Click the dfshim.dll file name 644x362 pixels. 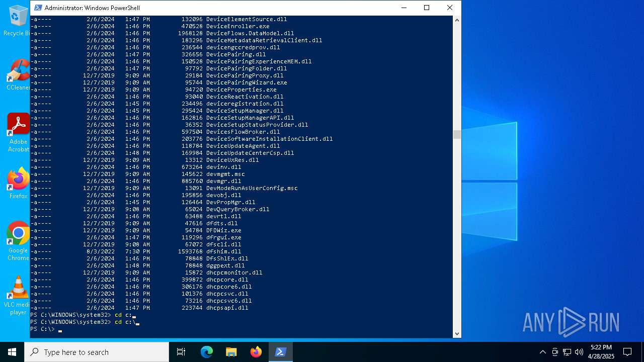pos(223,251)
